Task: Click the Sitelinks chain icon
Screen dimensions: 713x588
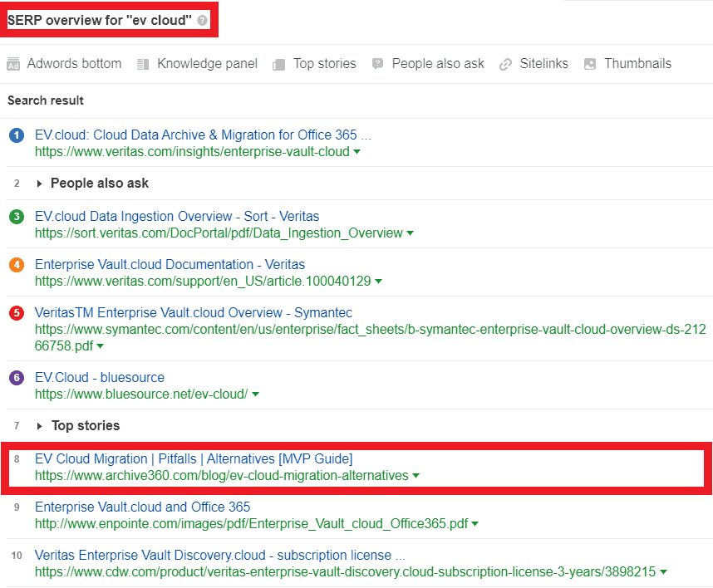Action: 505,65
